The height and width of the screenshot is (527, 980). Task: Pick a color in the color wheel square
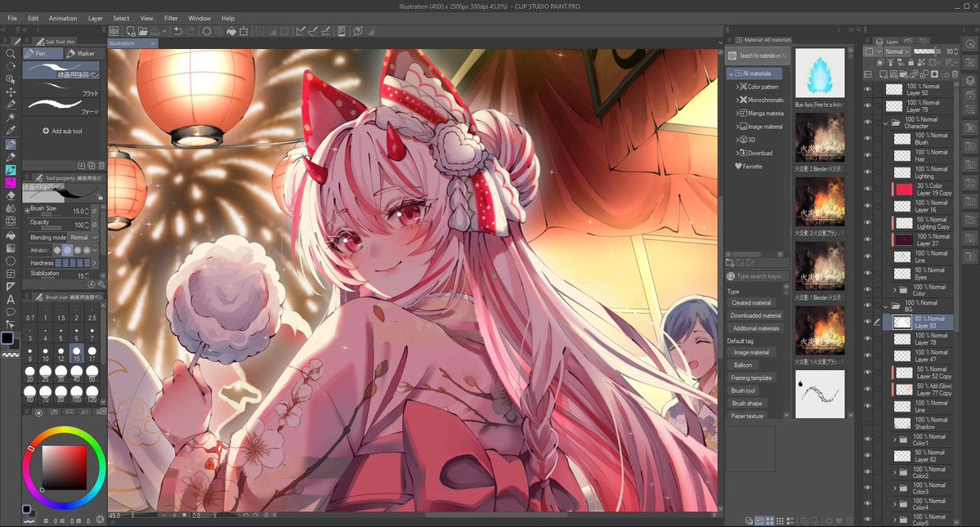point(65,467)
